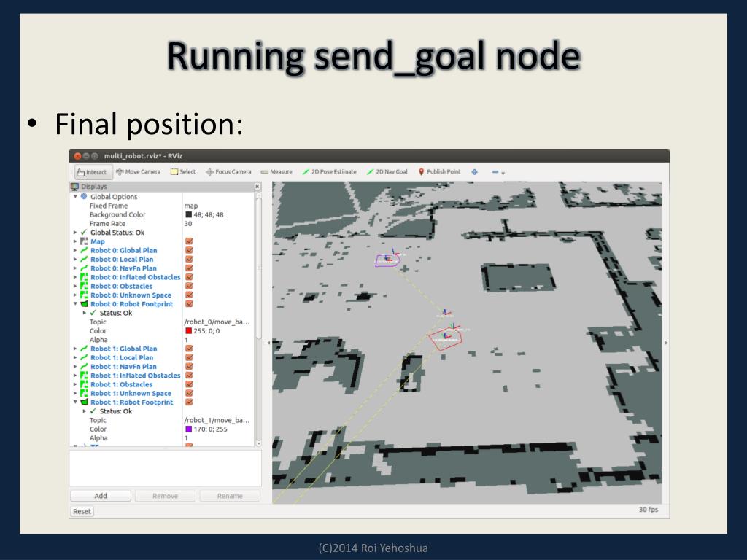
Task: Select the 2D Nav Goal tool
Action: click(387, 172)
